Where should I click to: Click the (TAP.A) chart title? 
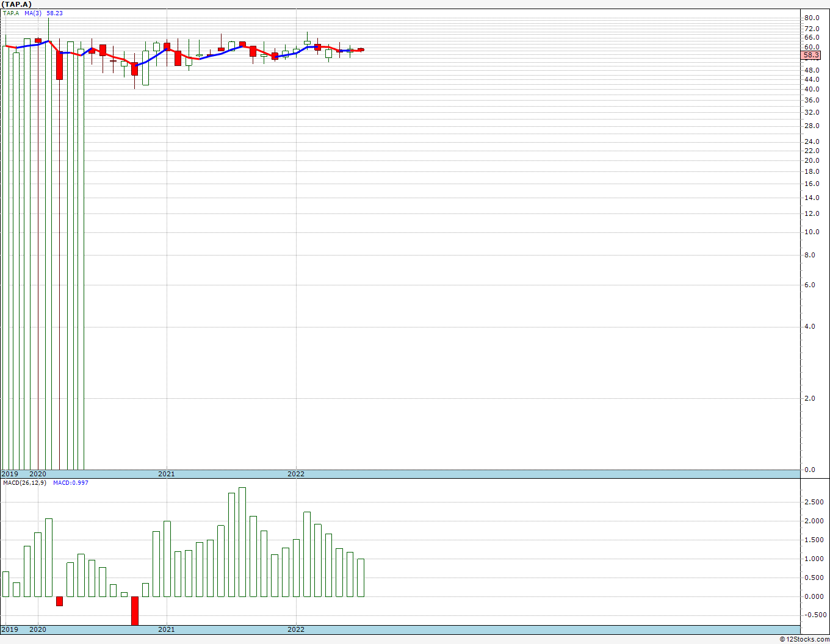coord(16,4)
